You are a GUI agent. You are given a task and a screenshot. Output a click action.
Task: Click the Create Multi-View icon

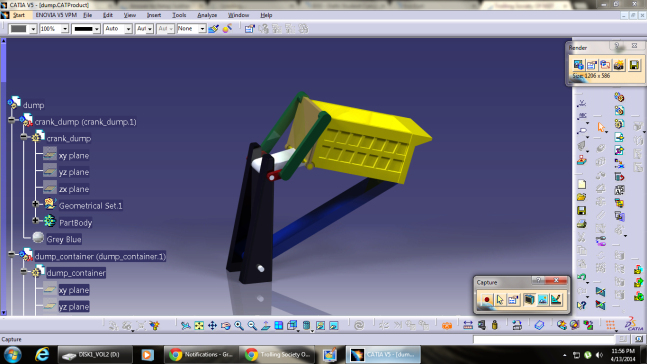click(x=279, y=326)
